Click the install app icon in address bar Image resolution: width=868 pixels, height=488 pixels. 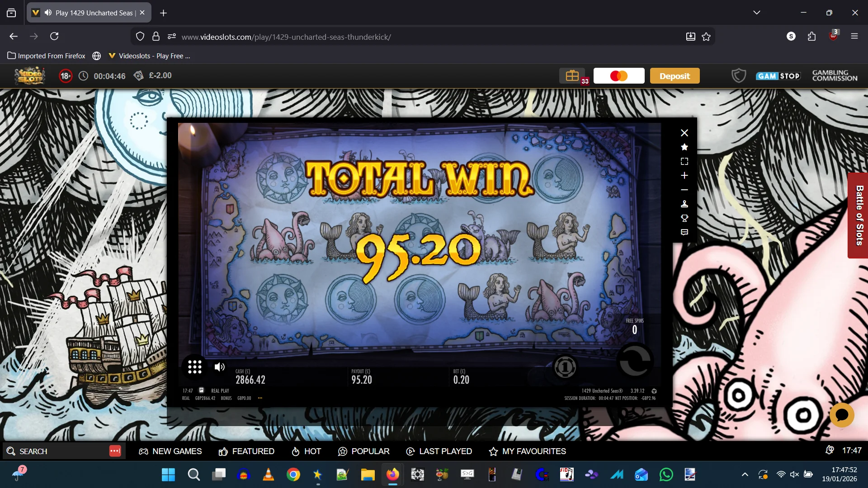click(690, 37)
